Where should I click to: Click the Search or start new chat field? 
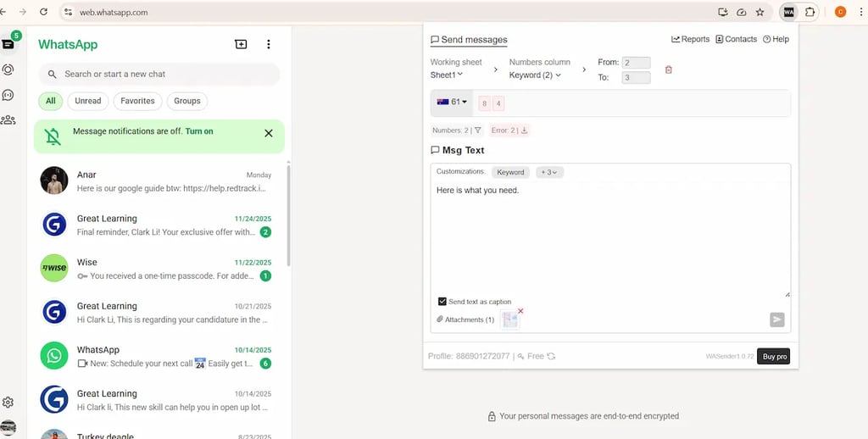pyautogui.click(x=159, y=75)
